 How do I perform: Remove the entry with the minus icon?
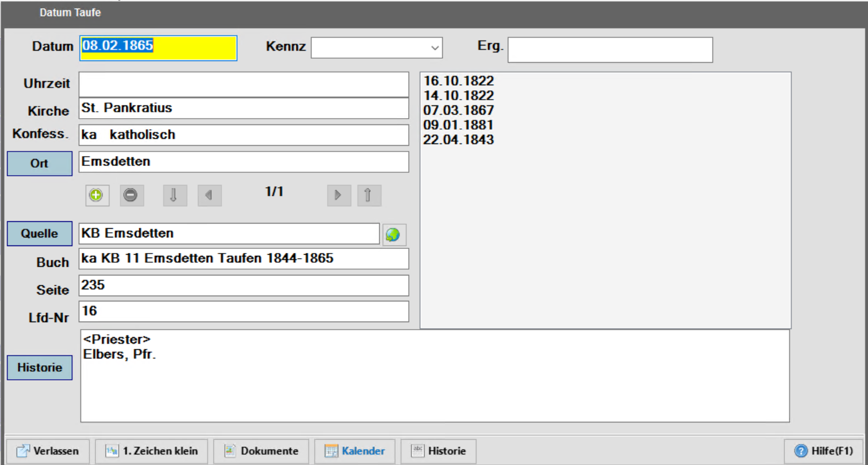pos(132,195)
